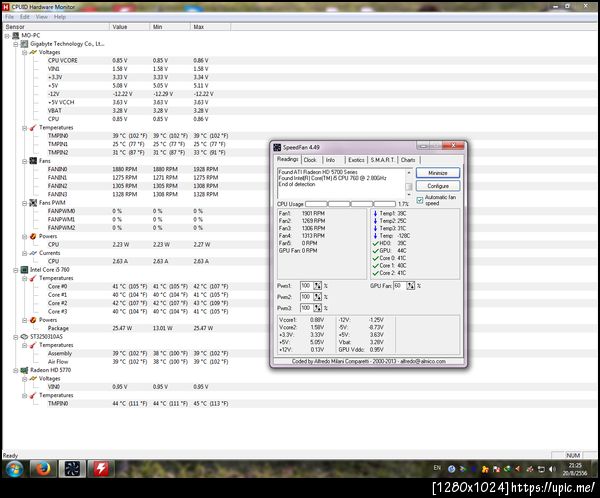Click the GPU green checkmark icon
Screen dimensions: 600x498
[375, 251]
